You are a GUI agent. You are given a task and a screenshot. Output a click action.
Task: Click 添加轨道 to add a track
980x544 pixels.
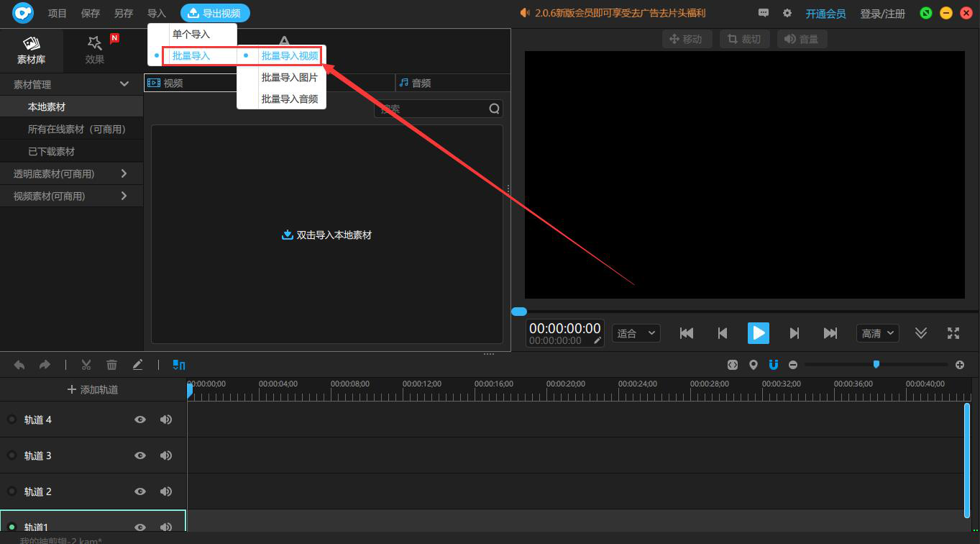tap(93, 389)
